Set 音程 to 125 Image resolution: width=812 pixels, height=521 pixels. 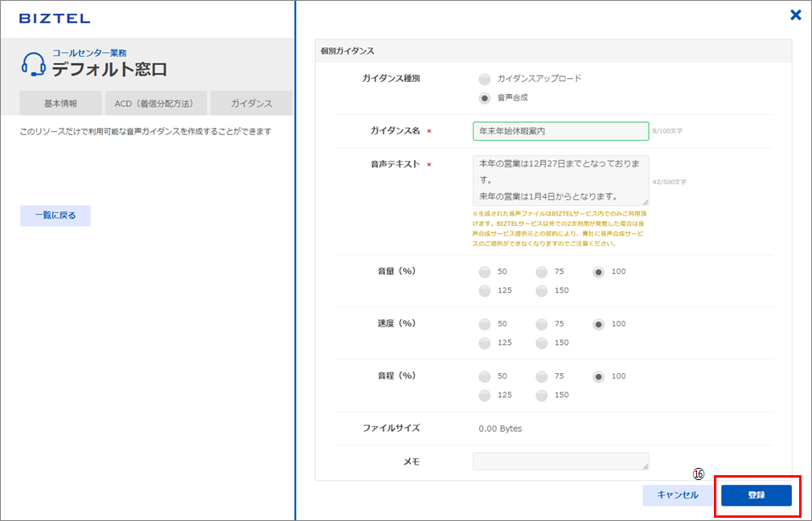pos(485,395)
